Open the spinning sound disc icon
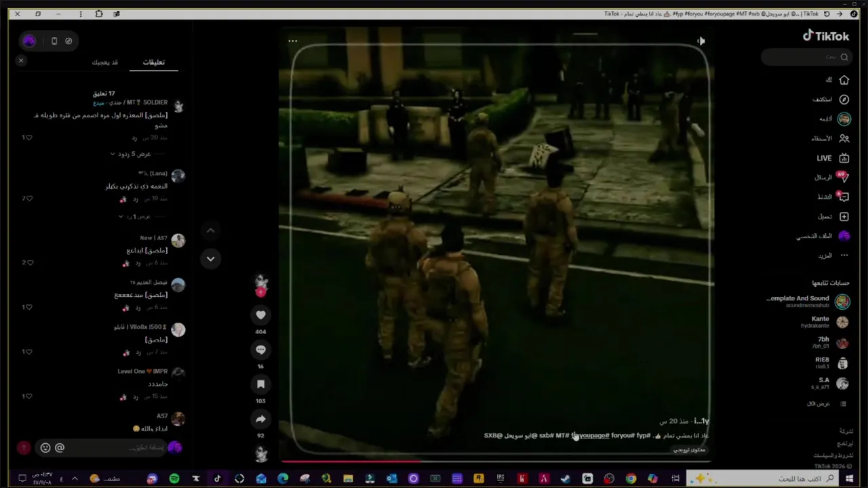The height and width of the screenshot is (488, 868). coord(261,454)
